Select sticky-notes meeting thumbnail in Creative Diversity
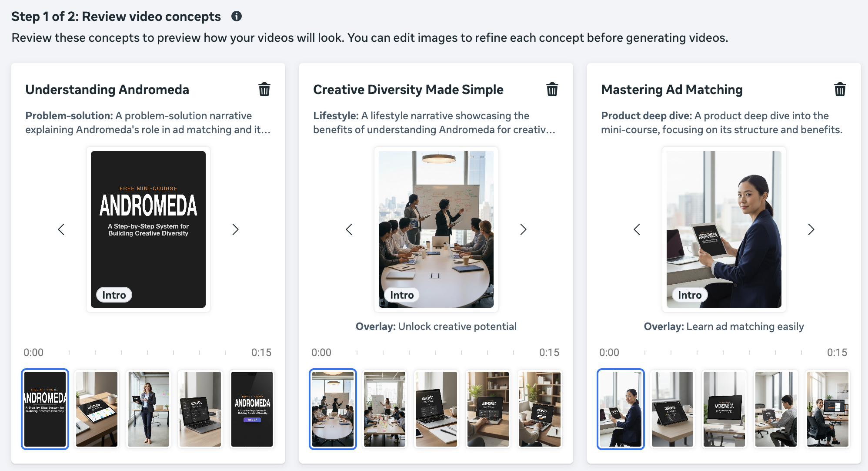The height and width of the screenshot is (471, 868). (384, 409)
